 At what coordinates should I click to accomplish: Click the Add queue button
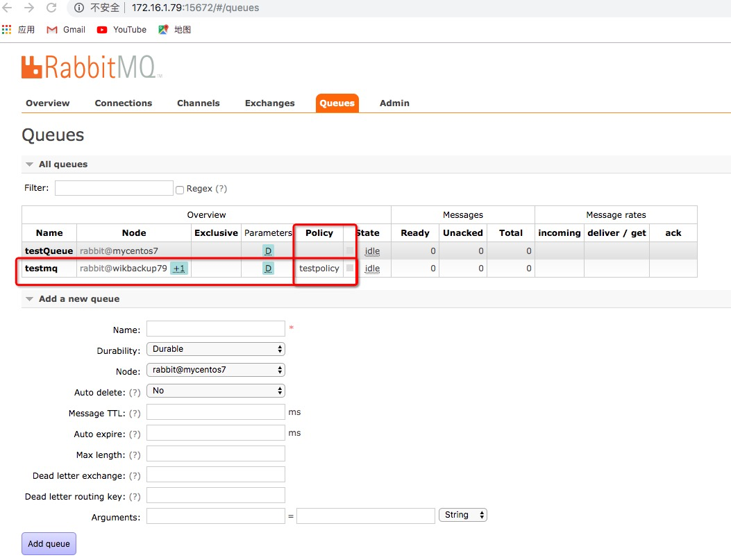point(49,544)
